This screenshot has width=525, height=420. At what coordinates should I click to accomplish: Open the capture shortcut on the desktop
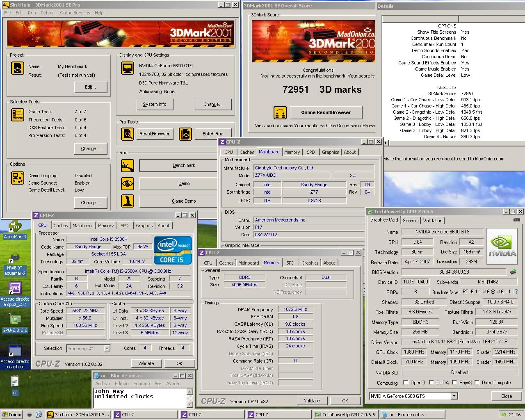coord(15,357)
